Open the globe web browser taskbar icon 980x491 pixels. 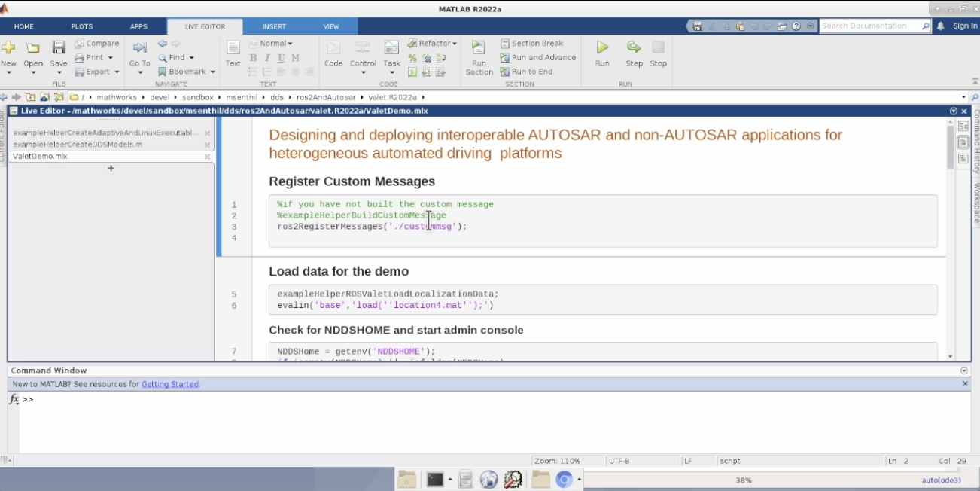489,479
